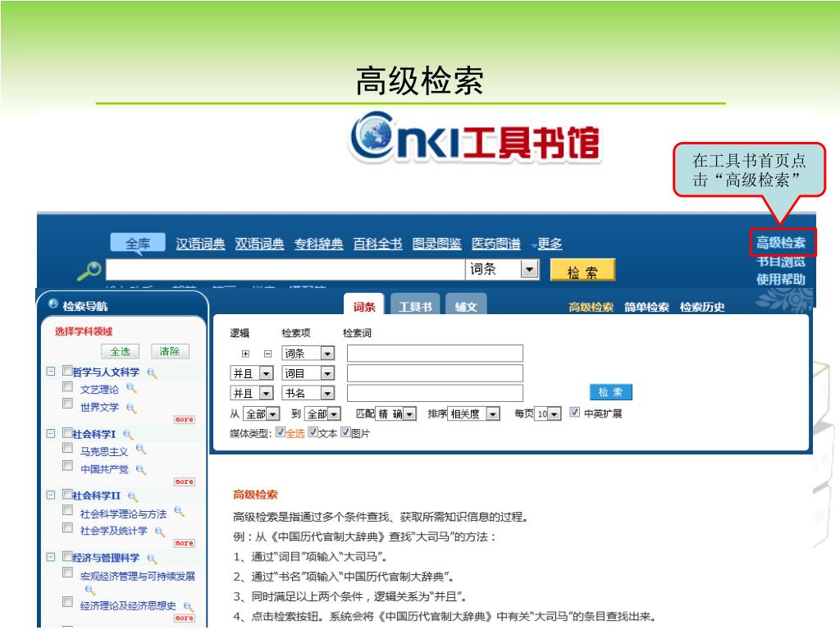
Task: Click the magnifier icon next to 社会科学理论与方法
Action: tap(180, 512)
